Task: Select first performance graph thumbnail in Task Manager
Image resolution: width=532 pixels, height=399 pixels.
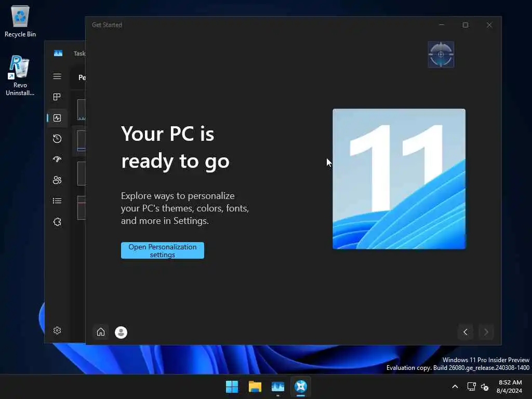Action: click(x=82, y=110)
